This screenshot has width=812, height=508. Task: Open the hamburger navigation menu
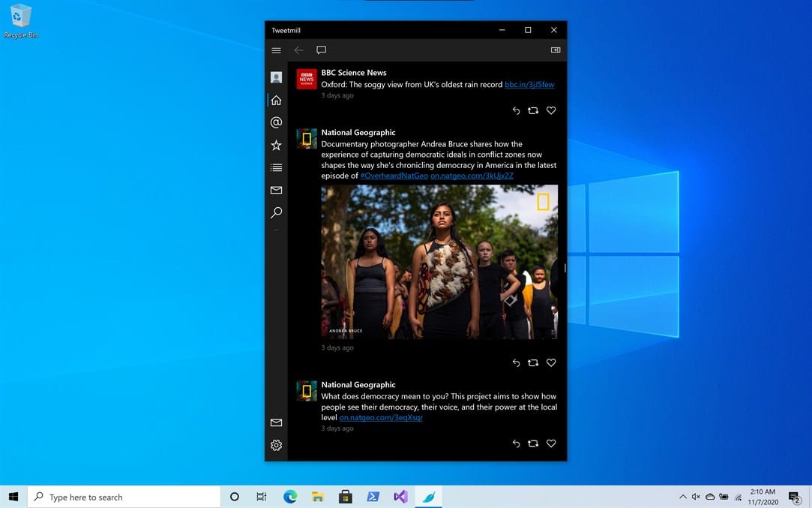(x=276, y=50)
